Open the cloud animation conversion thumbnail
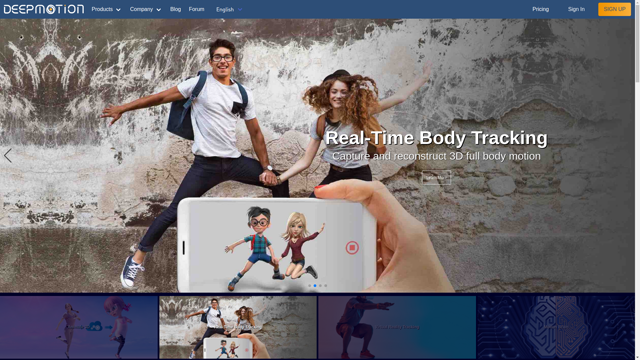The height and width of the screenshot is (360, 640). 79,327
